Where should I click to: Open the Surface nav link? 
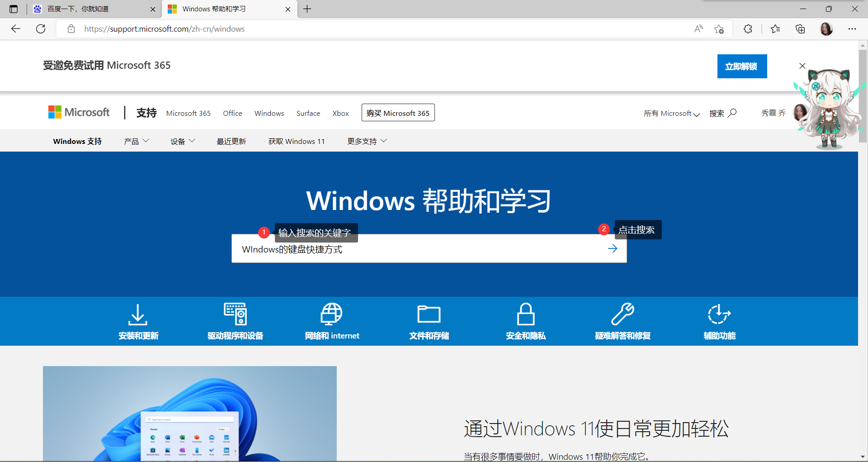pyautogui.click(x=308, y=113)
